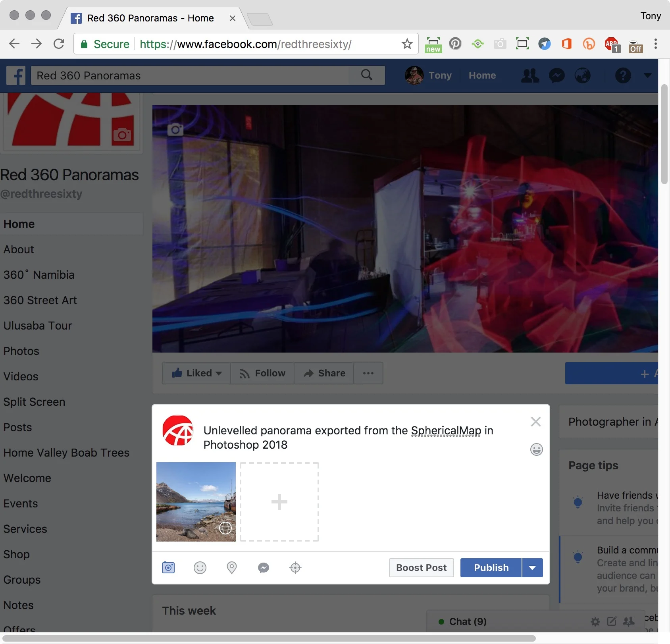Open 360 Street Art section
The image size is (670, 644).
pyautogui.click(x=40, y=300)
